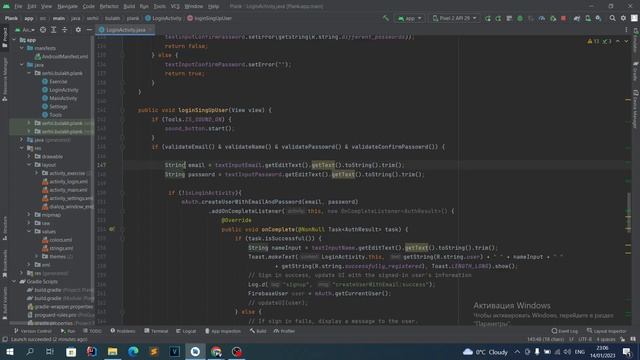Expand the drawable folder
The width and height of the screenshot is (640, 360).
pos(29,156)
